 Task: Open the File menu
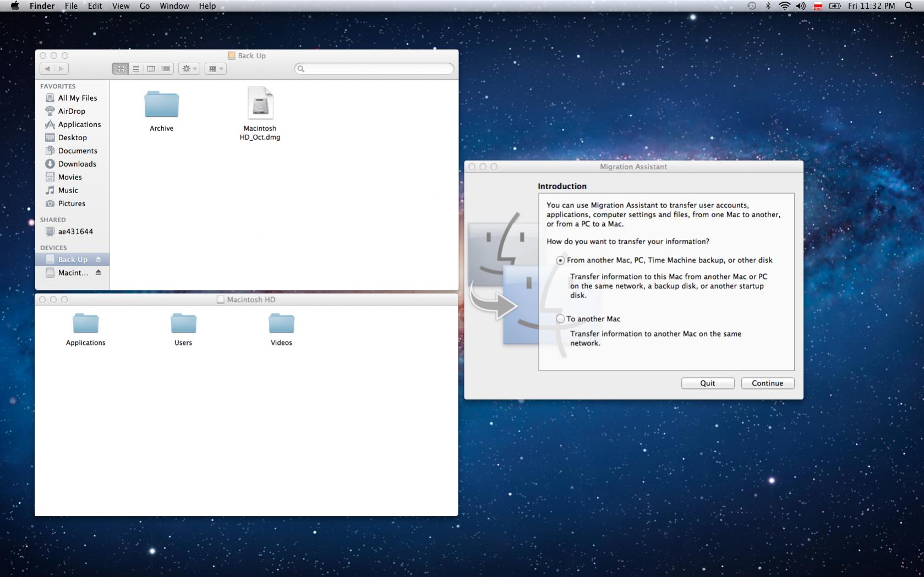pyautogui.click(x=71, y=6)
